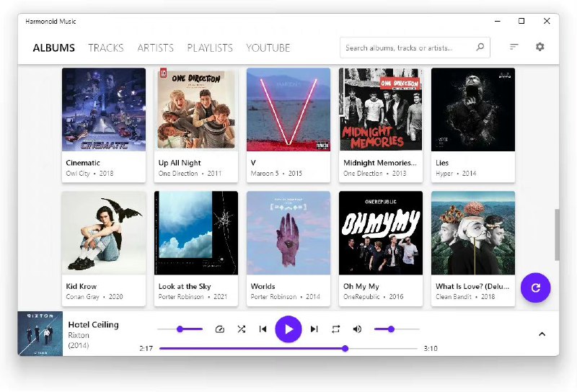
Task: Open the Lies album by Hyper
Action: point(473,110)
